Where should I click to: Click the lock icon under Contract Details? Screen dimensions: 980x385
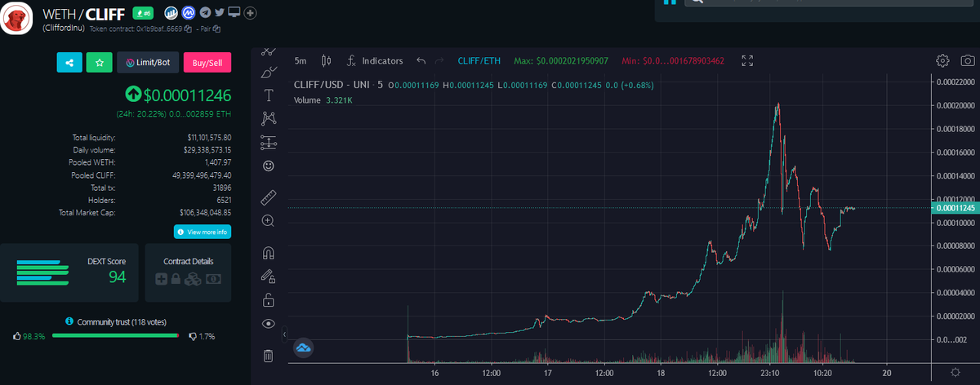[176, 279]
